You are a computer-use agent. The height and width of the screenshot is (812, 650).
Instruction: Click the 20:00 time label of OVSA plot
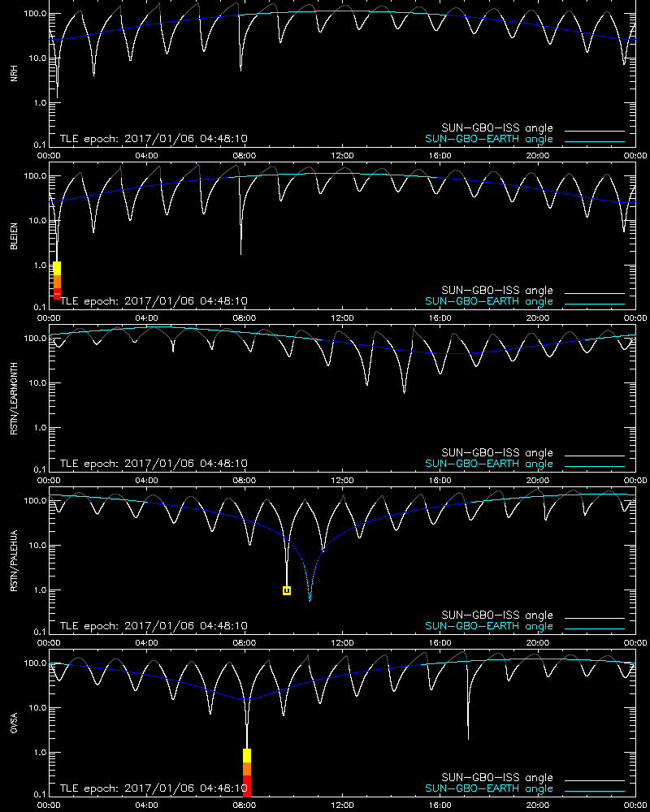[x=538, y=805]
